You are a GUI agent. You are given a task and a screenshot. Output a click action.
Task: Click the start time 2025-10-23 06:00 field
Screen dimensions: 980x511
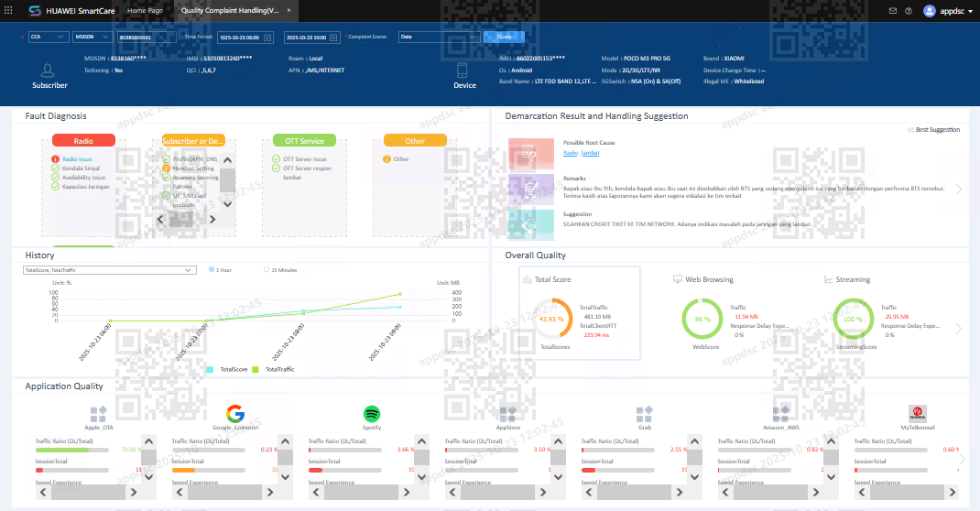pyautogui.click(x=245, y=38)
